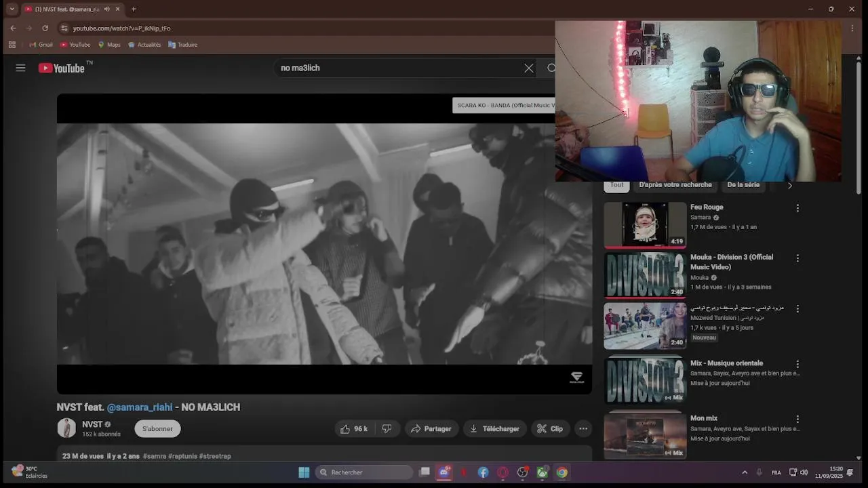This screenshot has width=868, height=488.
Task: Open the YouTube bookmark
Action: [75, 45]
